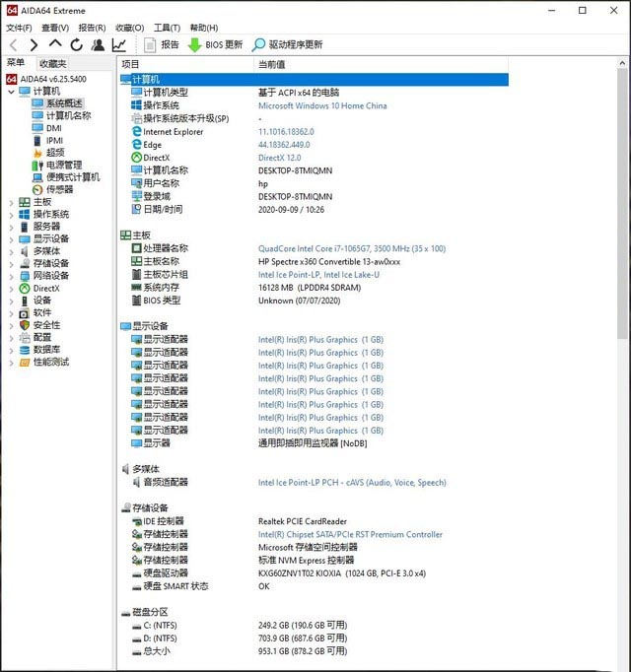631x672 pixels.
Task: Open the 工具(T) menu
Action: tap(167, 28)
